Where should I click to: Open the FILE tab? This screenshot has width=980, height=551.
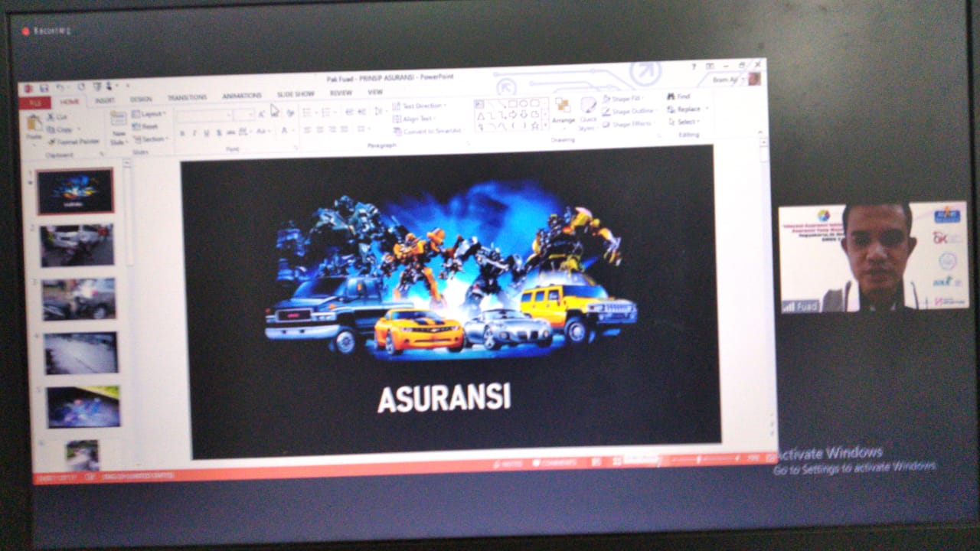[x=34, y=103]
